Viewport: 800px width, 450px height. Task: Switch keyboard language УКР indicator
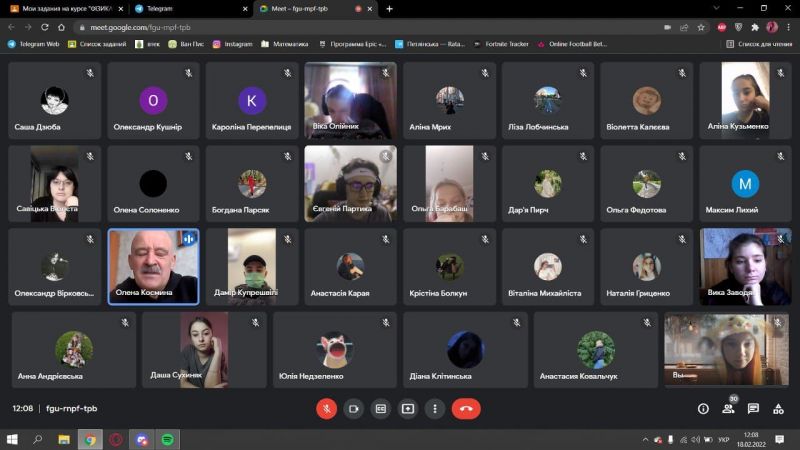pos(723,439)
